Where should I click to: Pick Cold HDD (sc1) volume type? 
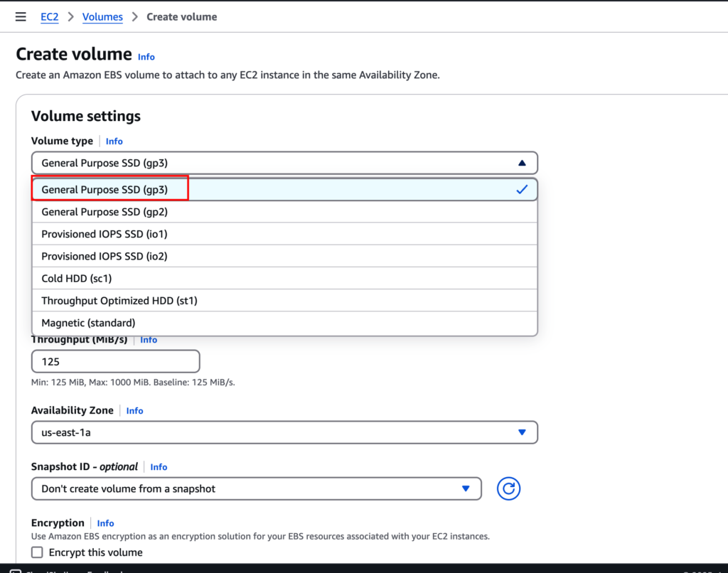point(284,279)
